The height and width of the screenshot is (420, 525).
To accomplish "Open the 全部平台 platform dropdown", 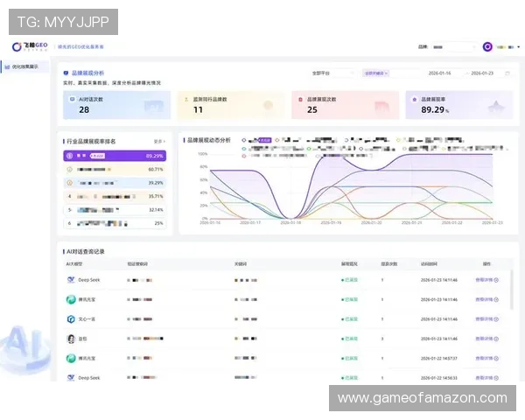I will [332, 73].
